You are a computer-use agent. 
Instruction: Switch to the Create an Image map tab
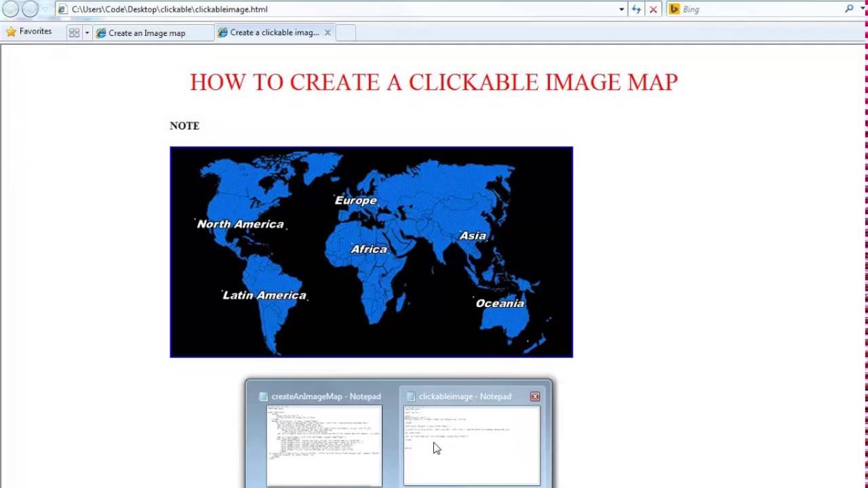(153, 33)
